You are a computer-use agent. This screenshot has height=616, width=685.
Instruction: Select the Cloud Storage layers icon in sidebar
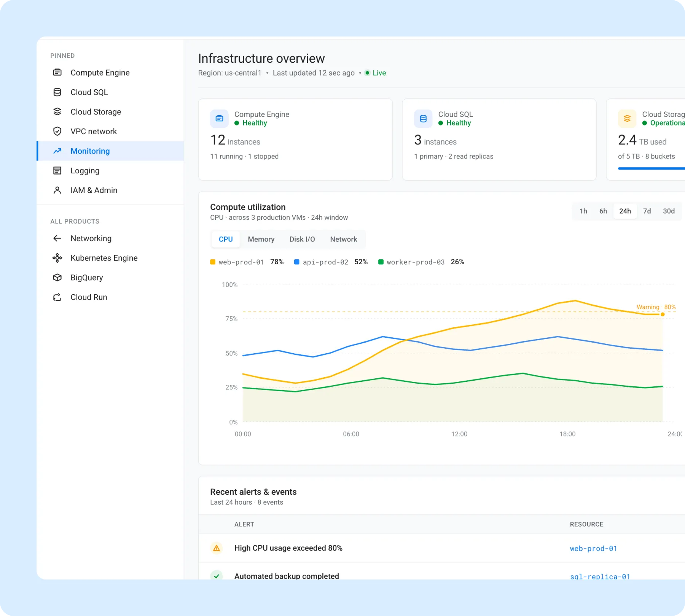click(57, 112)
